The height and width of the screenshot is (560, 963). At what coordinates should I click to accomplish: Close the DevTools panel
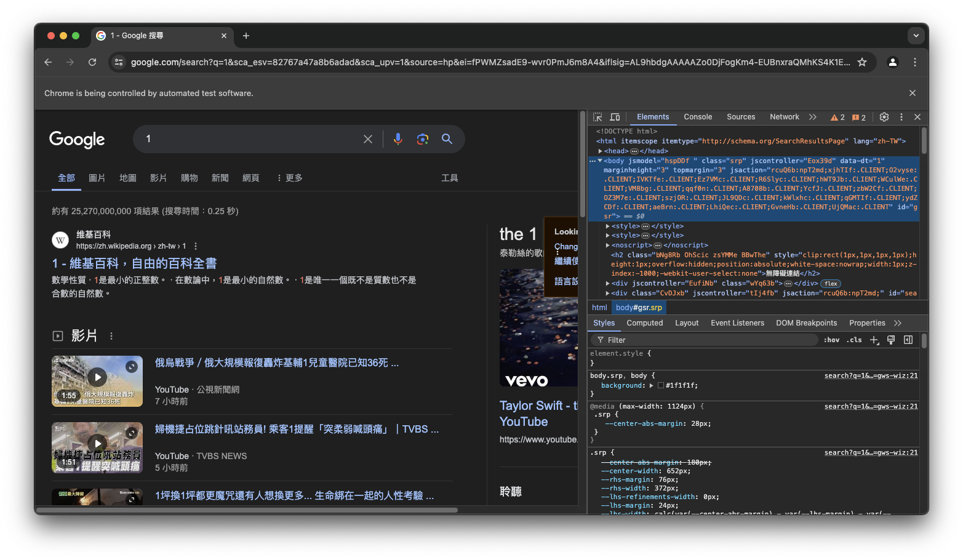click(x=917, y=117)
